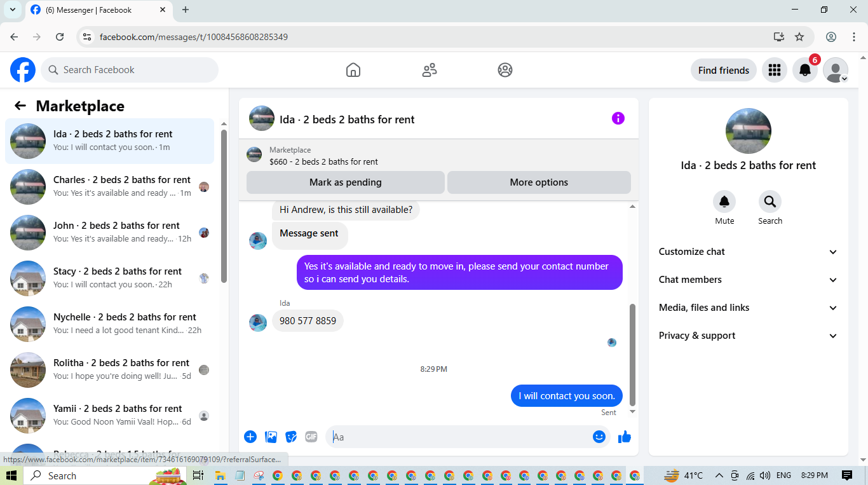The height and width of the screenshot is (485, 868).
Task: Click Mark as pending button
Action: (346, 182)
